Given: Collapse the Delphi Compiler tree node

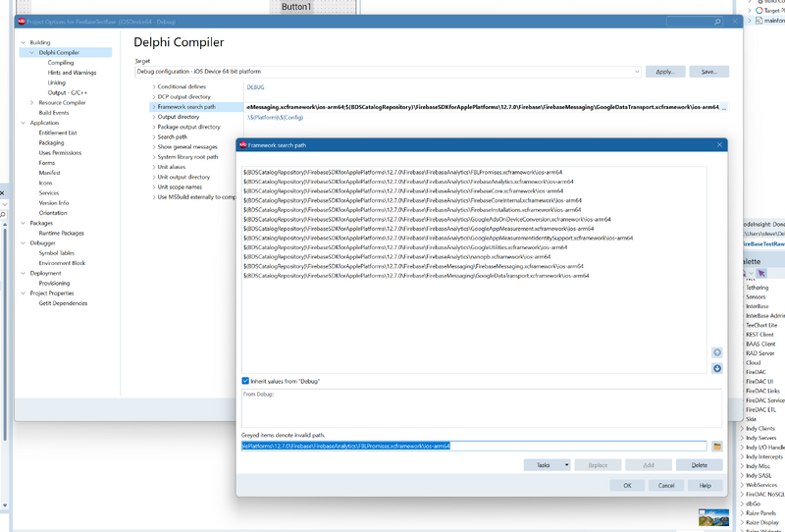Looking at the screenshot, I should click(32, 53).
